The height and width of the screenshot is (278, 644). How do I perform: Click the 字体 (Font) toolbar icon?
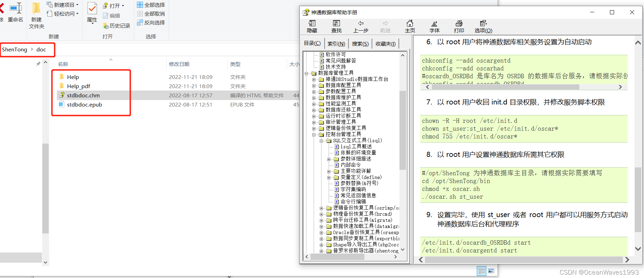click(x=435, y=26)
